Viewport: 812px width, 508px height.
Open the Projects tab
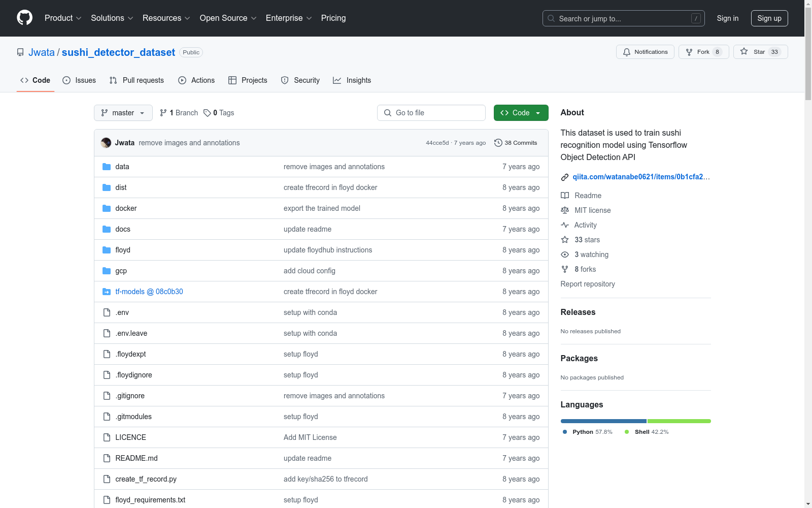tap(248, 80)
